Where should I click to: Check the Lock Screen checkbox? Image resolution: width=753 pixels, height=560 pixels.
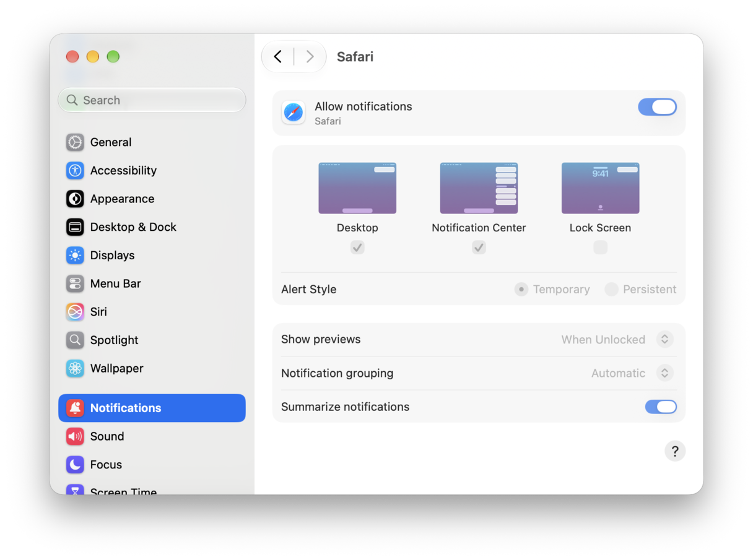600,248
